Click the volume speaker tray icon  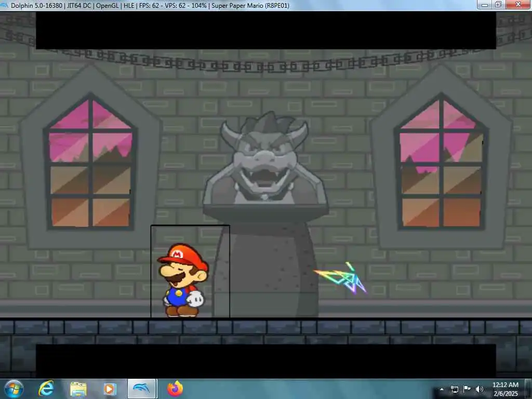click(480, 389)
